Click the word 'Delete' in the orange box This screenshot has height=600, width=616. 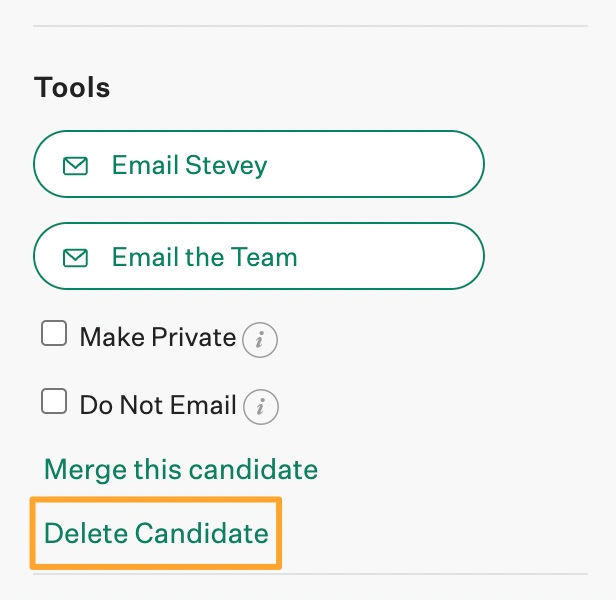click(86, 533)
